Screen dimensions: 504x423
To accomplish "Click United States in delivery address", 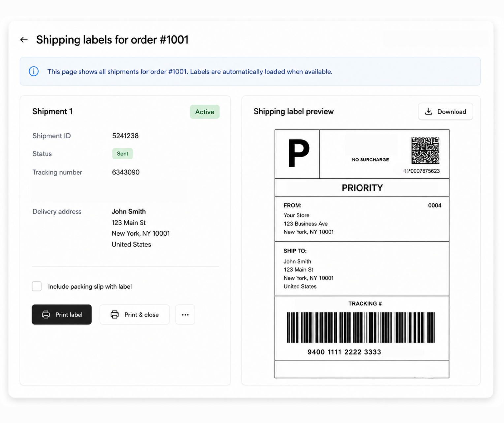I will click(x=131, y=245).
